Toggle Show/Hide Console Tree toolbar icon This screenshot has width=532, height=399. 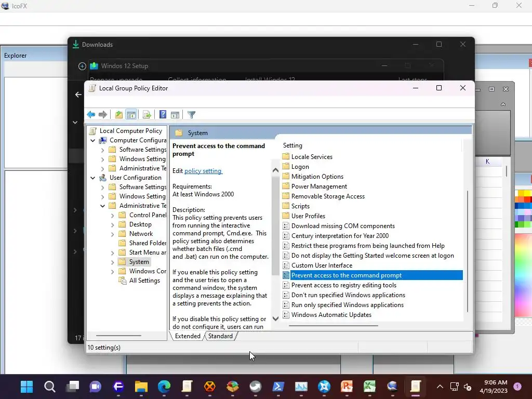[131, 115]
